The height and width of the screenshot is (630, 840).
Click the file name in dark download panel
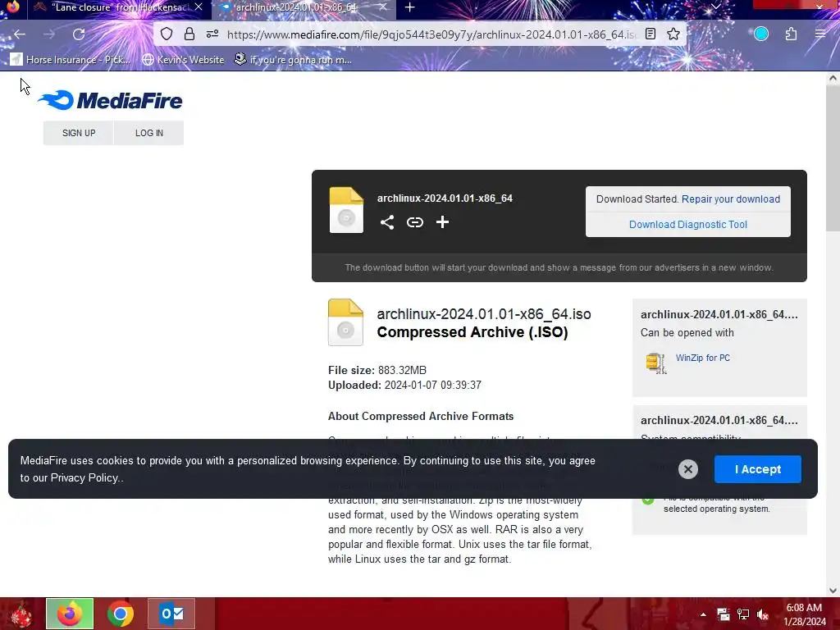[445, 199]
